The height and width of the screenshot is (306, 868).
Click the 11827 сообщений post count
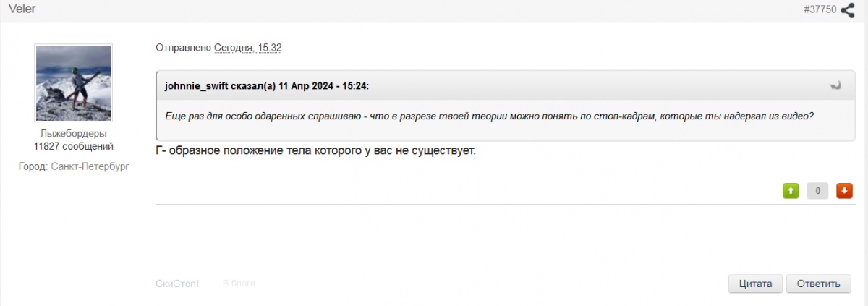tap(73, 146)
